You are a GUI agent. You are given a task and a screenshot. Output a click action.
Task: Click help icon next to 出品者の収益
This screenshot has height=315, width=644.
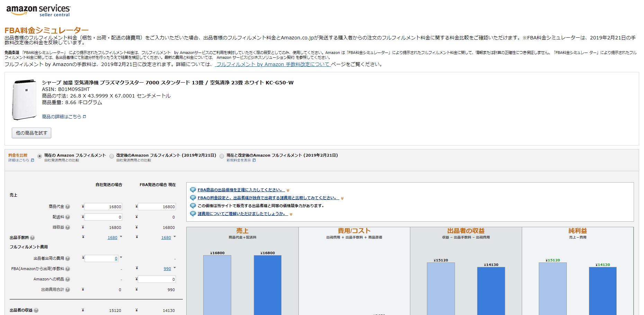coord(36,311)
